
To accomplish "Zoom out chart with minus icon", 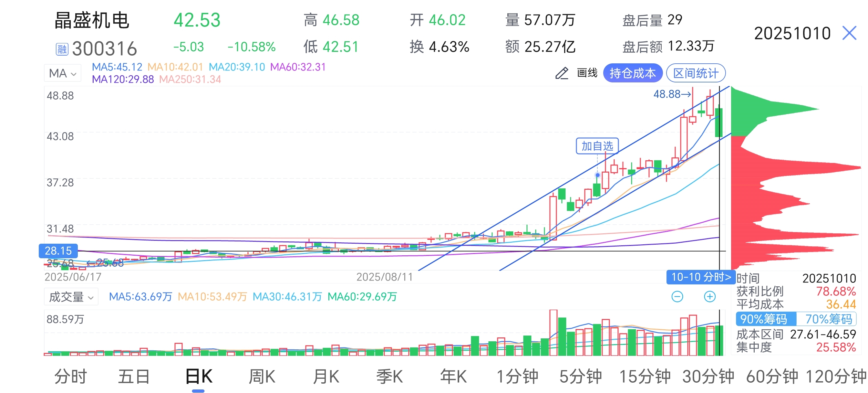I will (677, 296).
